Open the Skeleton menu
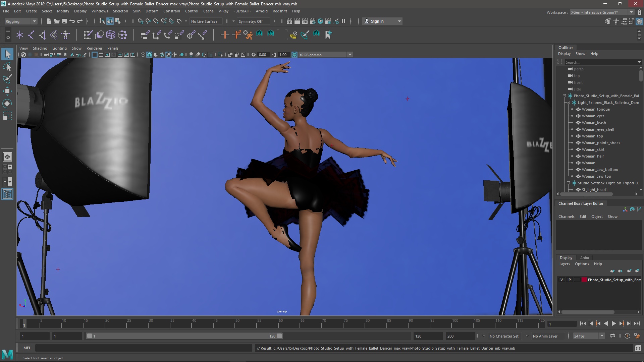 120,11
